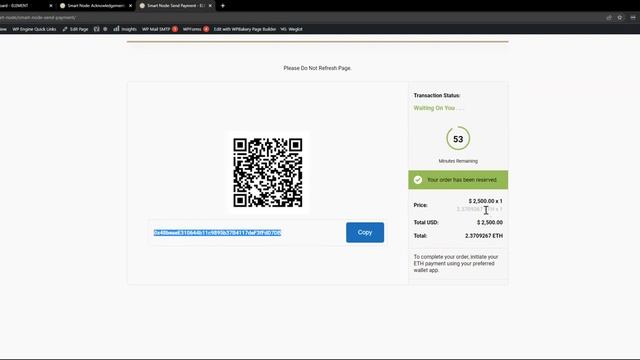Screen dimensions: 640x360
Task: Click the '2.3709267 ETH' total amount
Action: 484,236
